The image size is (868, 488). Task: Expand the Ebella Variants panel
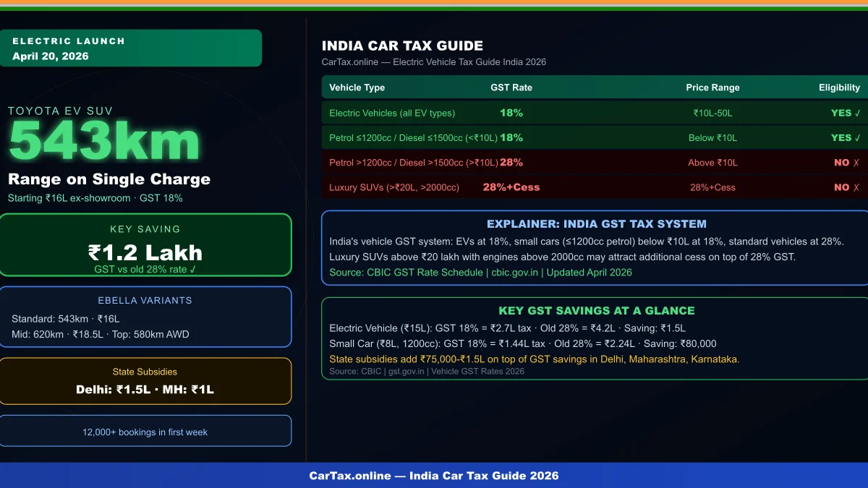(146, 317)
